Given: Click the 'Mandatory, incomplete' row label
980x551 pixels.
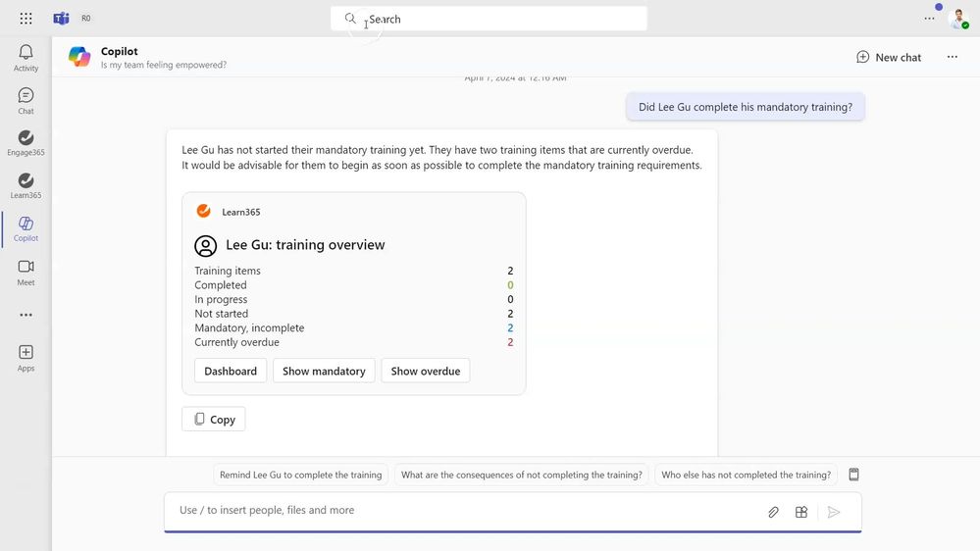Looking at the screenshot, I should (x=249, y=328).
